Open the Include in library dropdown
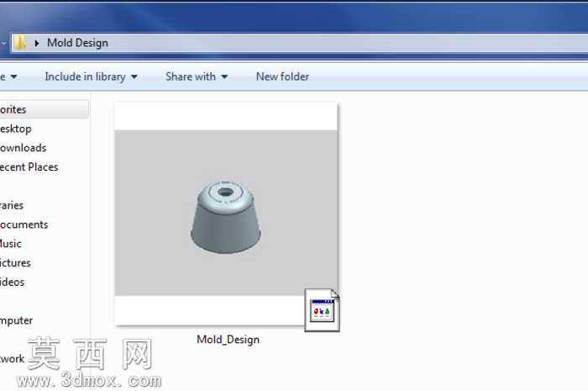The image size is (588, 391). coord(91,77)
